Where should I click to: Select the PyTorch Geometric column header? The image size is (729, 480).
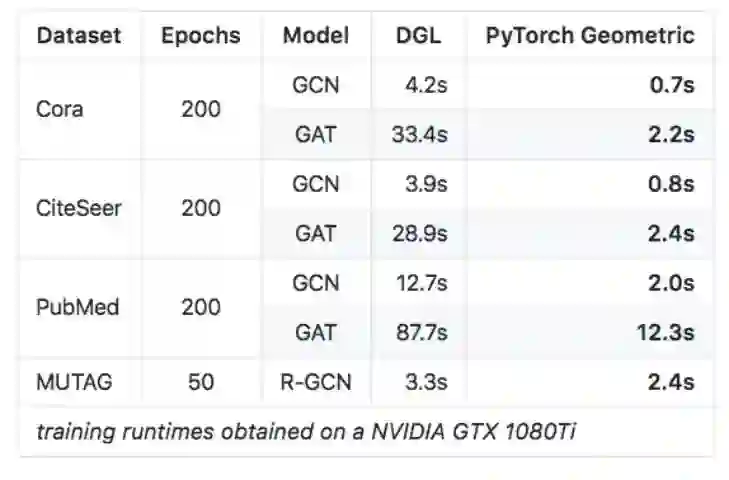[x=589, y=36]
